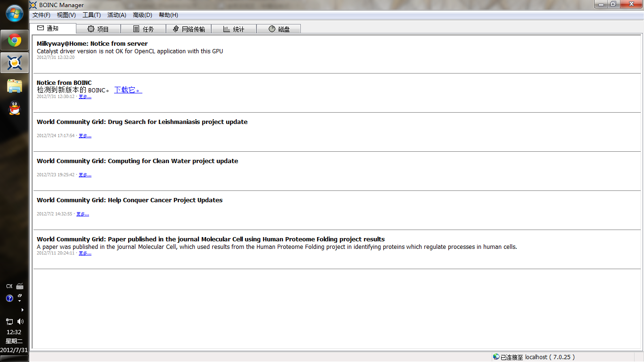Screen dimensions: 644x362
Task: Click the Computing for Clean Water heading
Action: click(x=137, y=161)
